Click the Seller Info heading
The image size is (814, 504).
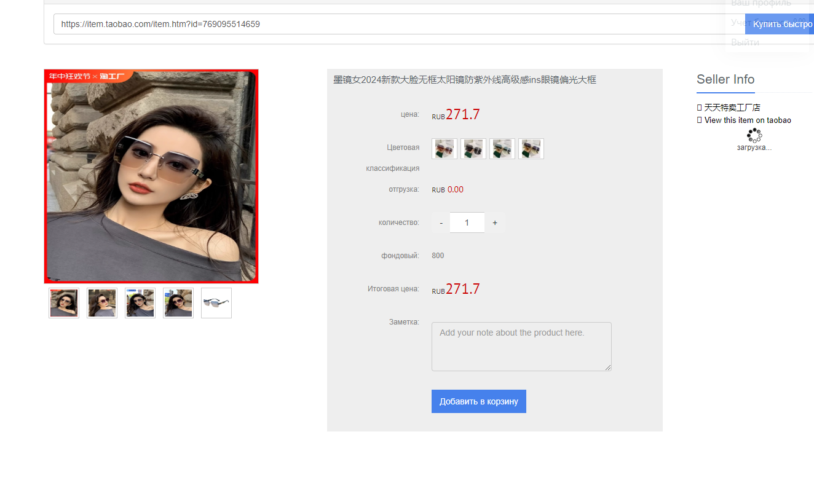click(725, 79)
